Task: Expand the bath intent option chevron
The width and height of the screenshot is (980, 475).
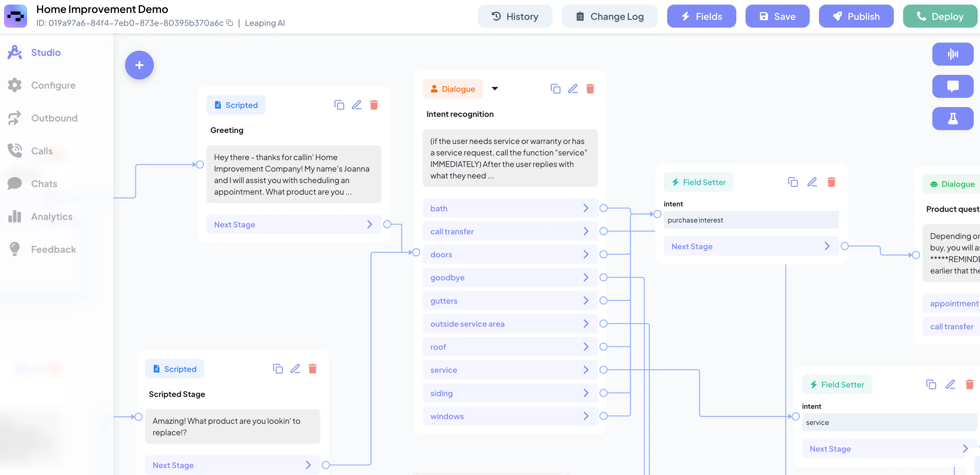Action: (586, 208)
